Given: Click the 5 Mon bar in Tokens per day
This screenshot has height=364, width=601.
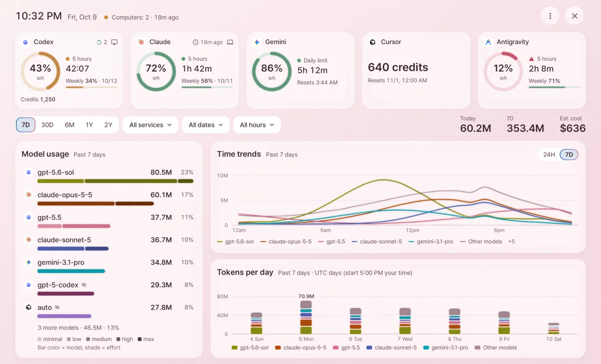Looking at the screenshot, I should (x=306, y=317).
